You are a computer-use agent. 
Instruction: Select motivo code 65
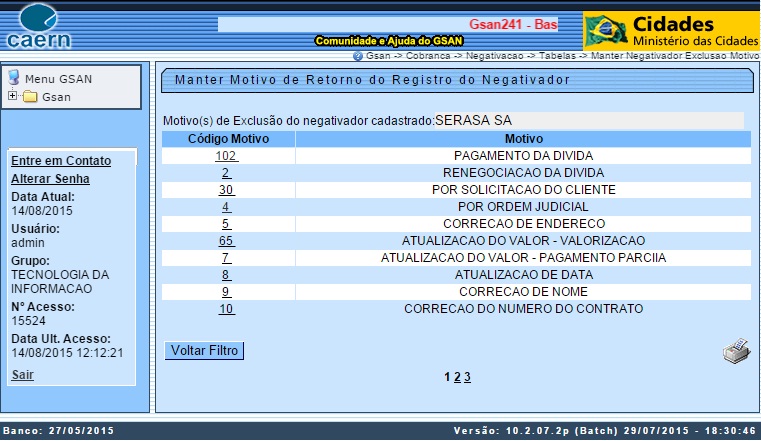point(226,241)
